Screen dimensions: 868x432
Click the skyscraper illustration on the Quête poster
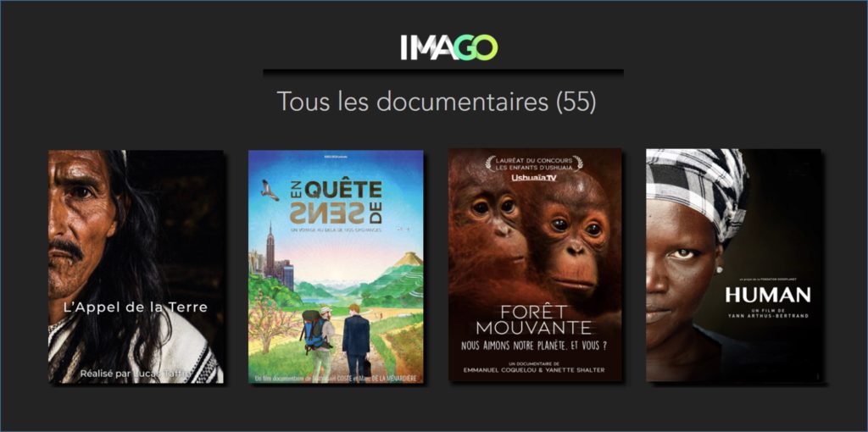[x=270, y=250]
